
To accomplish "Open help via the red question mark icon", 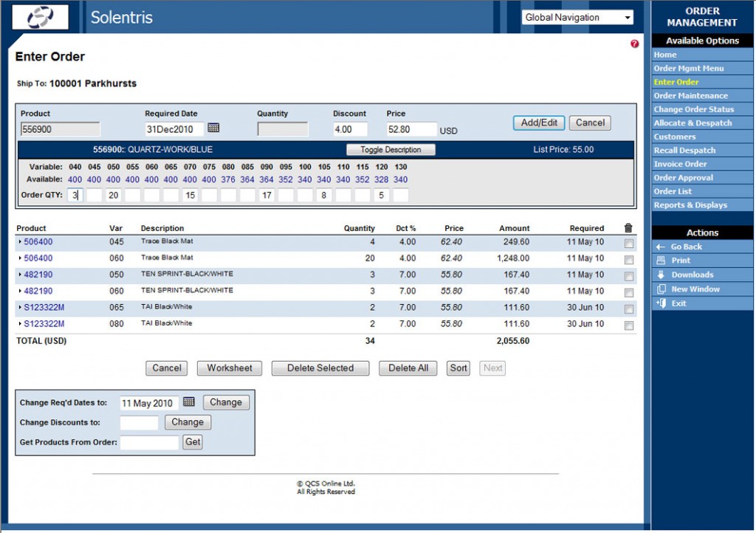I will (633, 42).
